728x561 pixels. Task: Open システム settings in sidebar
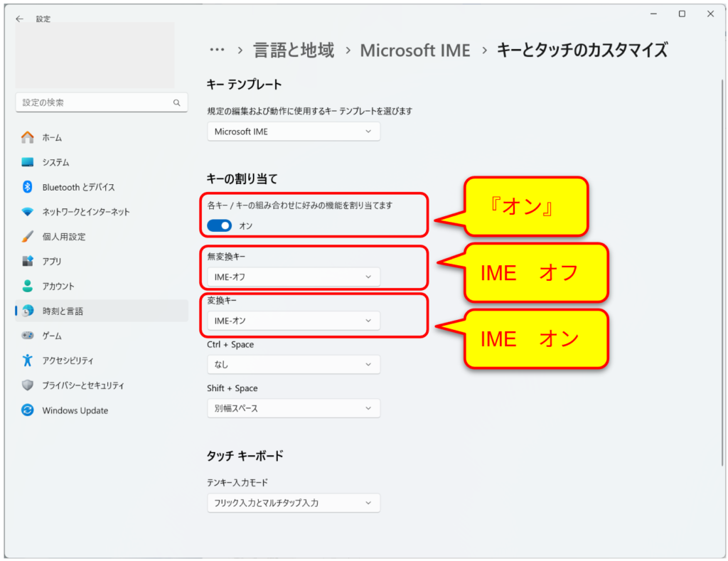click(102, 162)
